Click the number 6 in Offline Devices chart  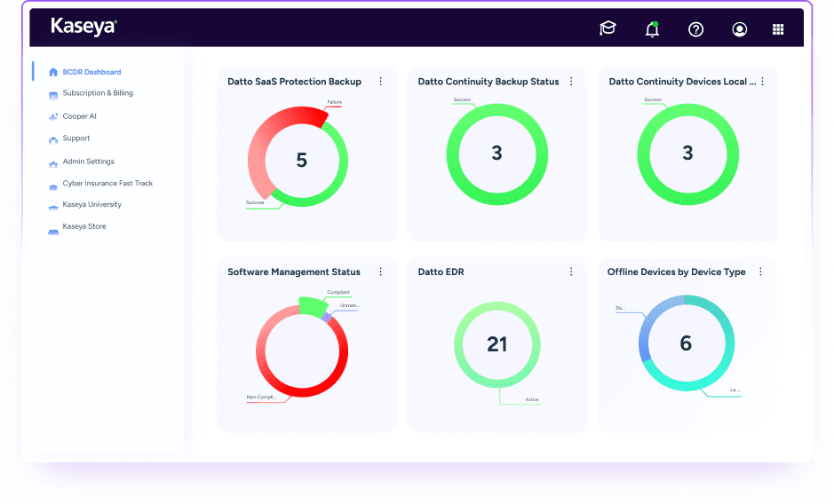(687, 343)
